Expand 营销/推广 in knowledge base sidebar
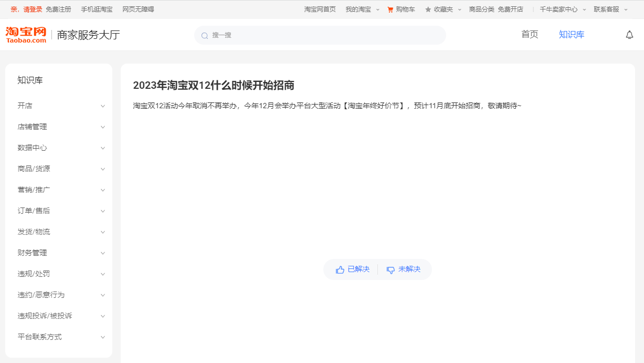The image size is (644, 363). [103, 190]
